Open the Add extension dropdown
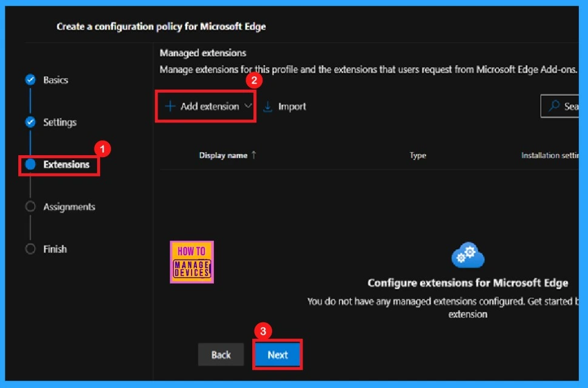The height and width of the screenshot is (388, 588). (209, 107)
